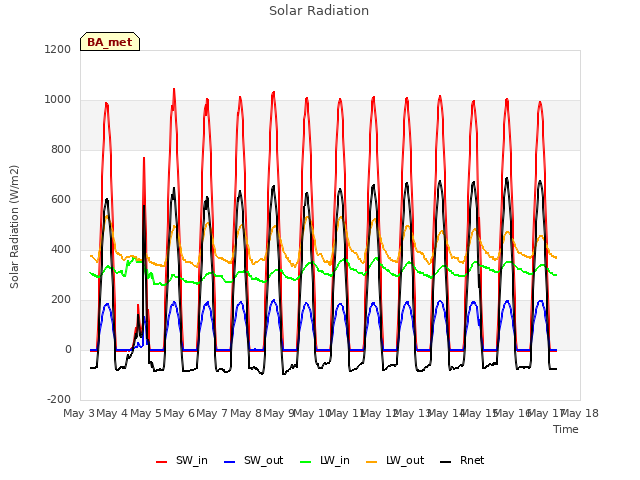The width and height of the screenshot is (640, 480).
Task: Toggle LW_out series in the legend
Action: pyautogui.click(x=395, y=460)
